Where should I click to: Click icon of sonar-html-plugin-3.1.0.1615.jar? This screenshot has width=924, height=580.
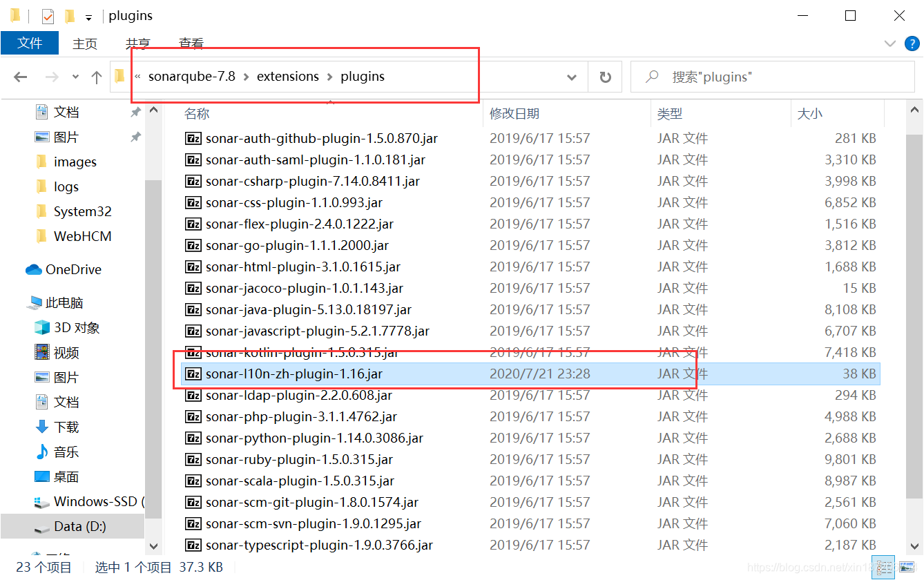[x=193, y=267]
